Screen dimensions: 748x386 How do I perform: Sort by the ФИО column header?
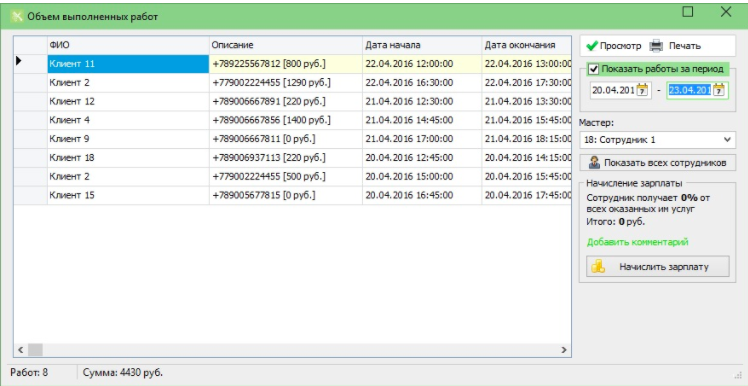click(128, 45)
